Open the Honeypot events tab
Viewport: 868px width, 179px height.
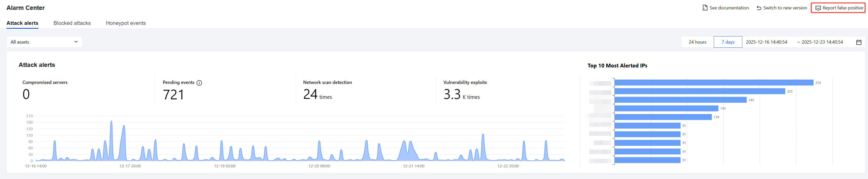point(126,23)
